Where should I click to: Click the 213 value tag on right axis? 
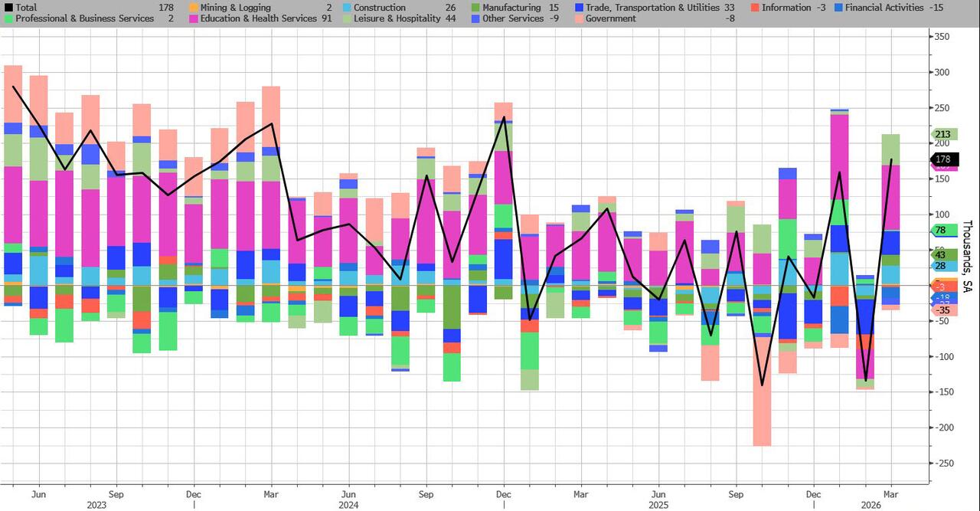pos(942,135)
